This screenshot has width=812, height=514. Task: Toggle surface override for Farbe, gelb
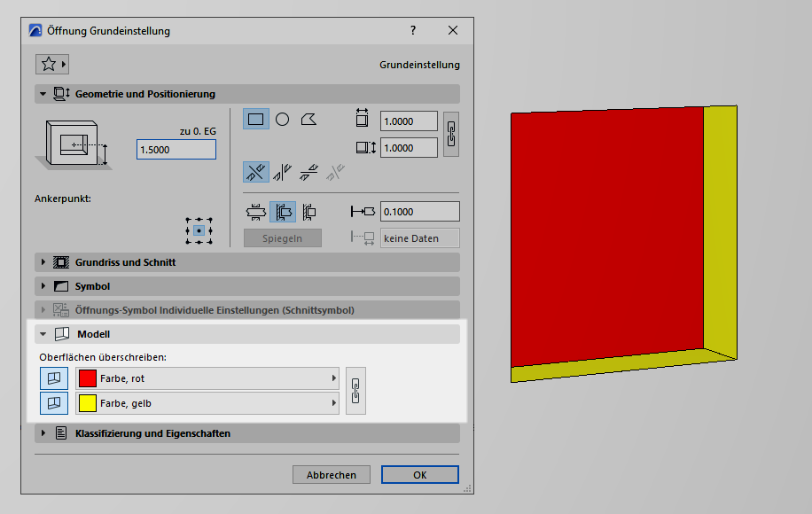coord(54,403)
